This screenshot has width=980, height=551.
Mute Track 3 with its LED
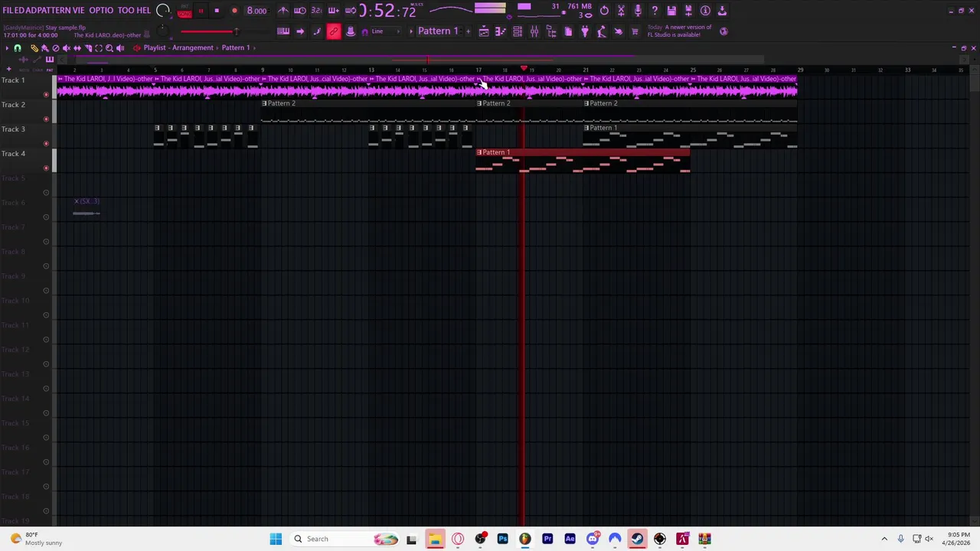[x=46, y=144]
